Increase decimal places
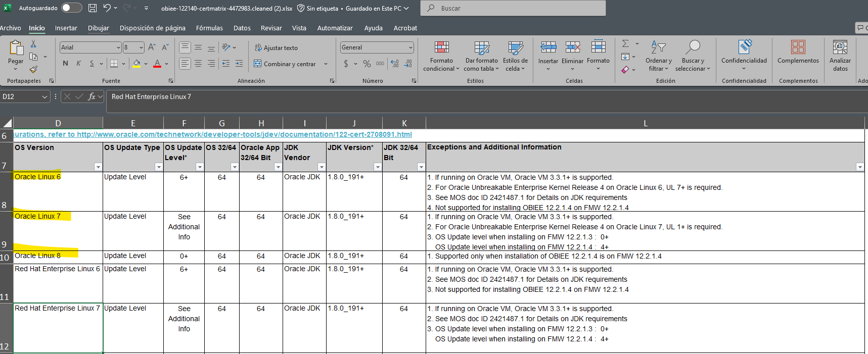 395,64
